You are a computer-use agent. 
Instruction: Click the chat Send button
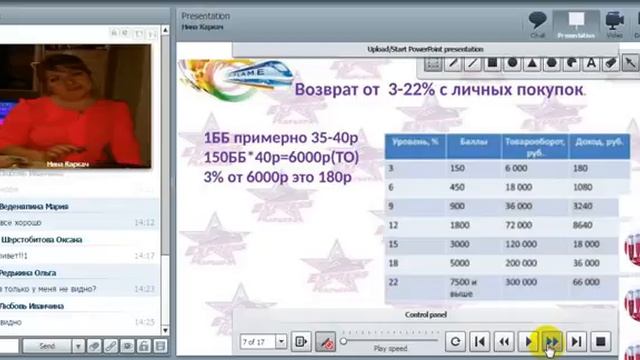(47, 346)
